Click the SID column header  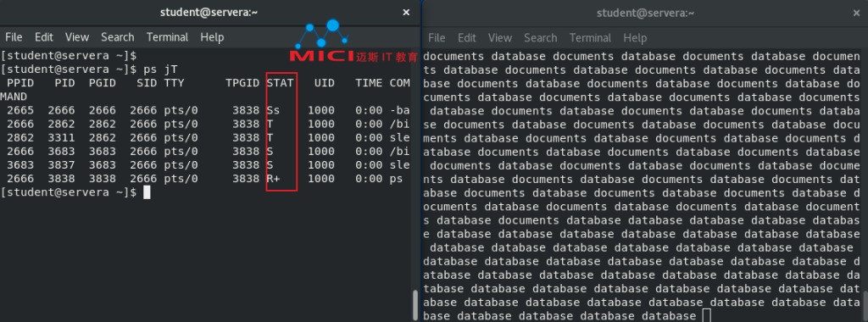[147, 83]
